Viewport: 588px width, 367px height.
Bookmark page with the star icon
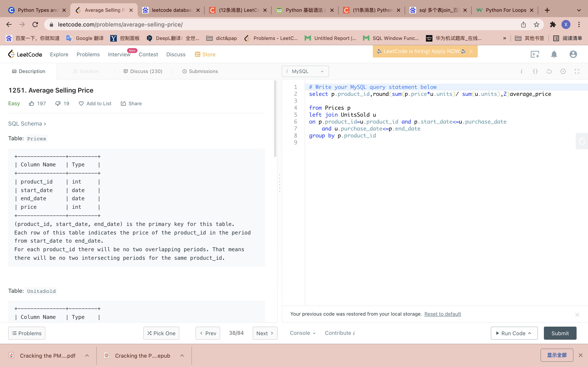pos(537,24)
